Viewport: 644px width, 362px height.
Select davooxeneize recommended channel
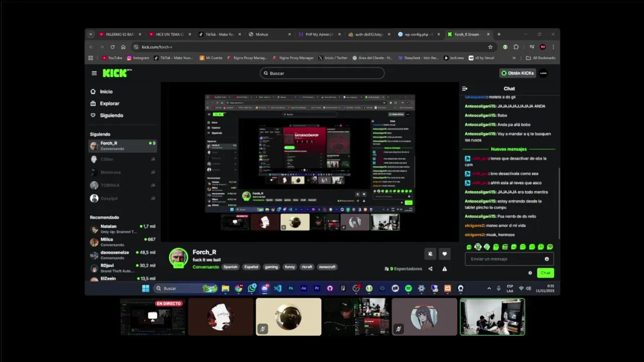(123, 255)
